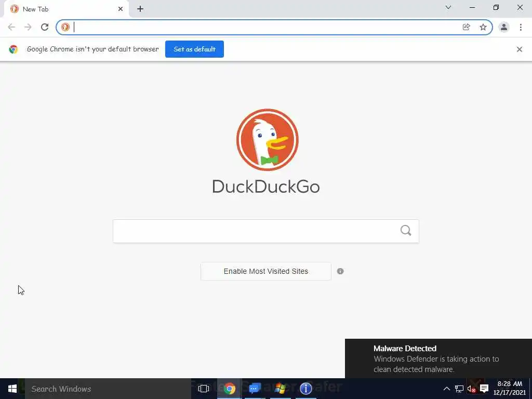Open info icon beside Most Visited
532x399 pixels.
coord(340,271)
